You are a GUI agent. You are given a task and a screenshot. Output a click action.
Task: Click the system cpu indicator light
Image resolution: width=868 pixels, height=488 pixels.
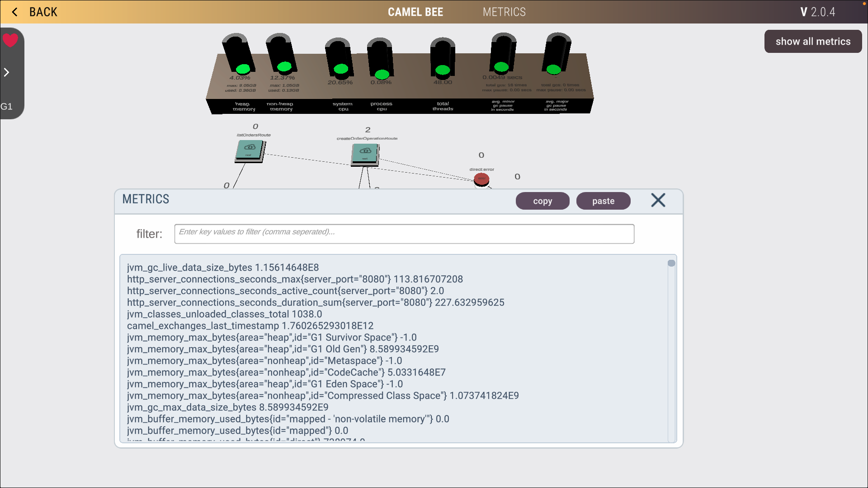(340, 69)
